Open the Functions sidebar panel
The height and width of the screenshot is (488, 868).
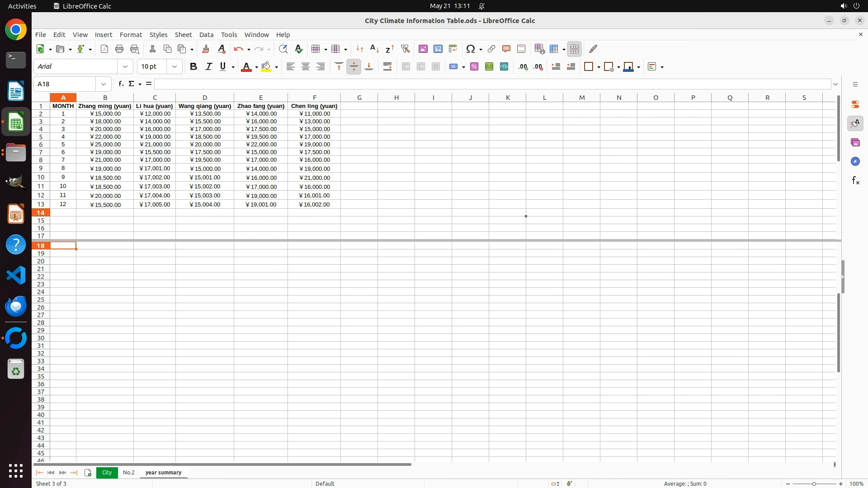pyautogui.click(x=855, y=181)
